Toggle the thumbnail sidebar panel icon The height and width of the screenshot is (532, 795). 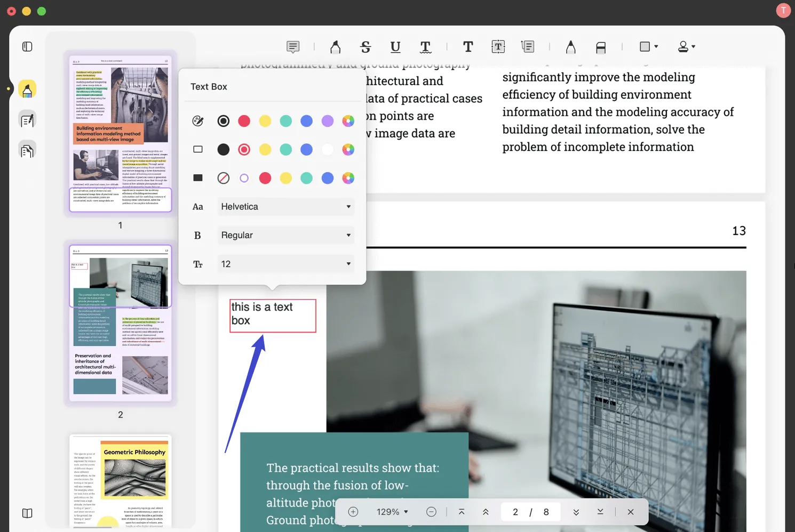[27, 47]
